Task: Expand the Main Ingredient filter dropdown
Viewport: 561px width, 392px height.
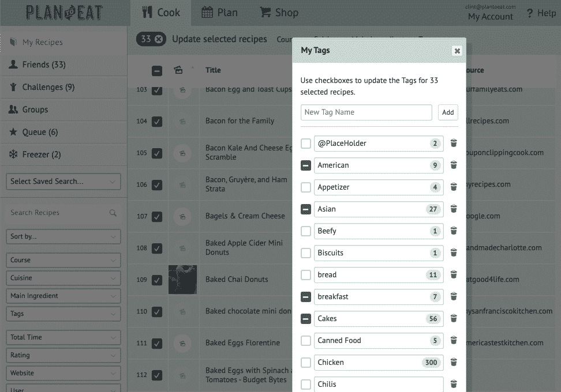Action: (63, 296)
